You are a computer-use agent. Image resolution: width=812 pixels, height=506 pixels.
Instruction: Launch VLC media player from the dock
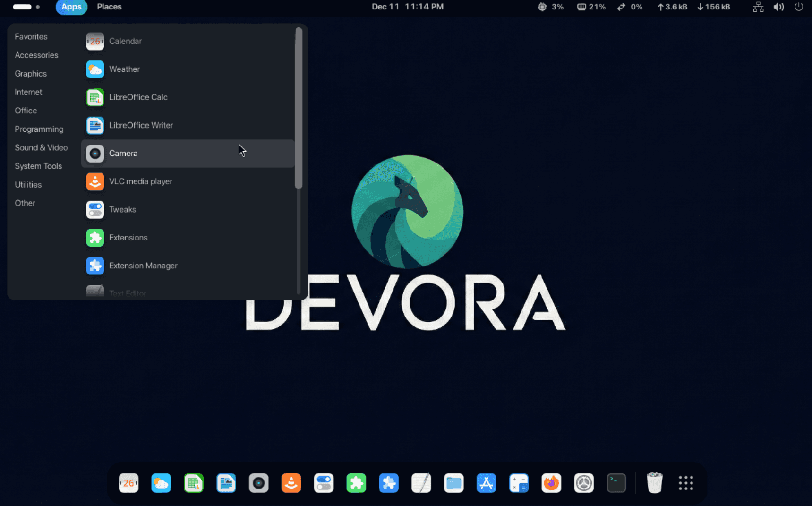pyautogui.click(x=291, y=483)
